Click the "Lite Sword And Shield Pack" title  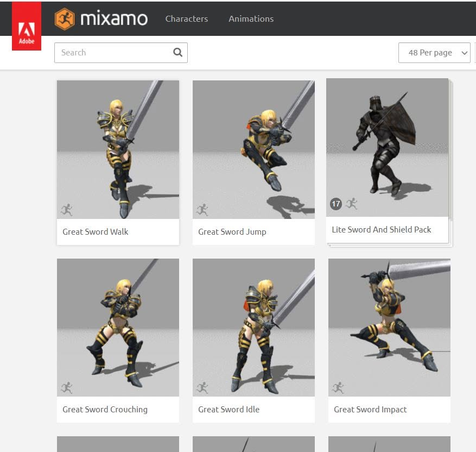pos(381,230)
